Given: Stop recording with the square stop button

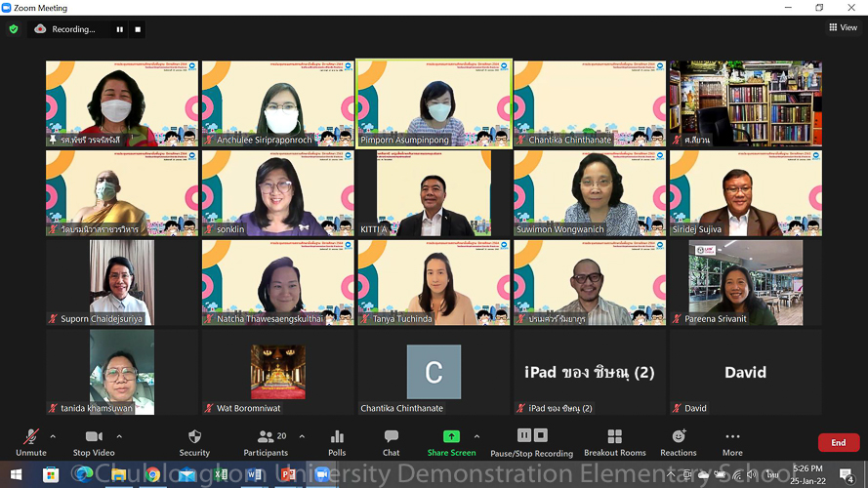Looking at the screenshot, I should 138,29.
